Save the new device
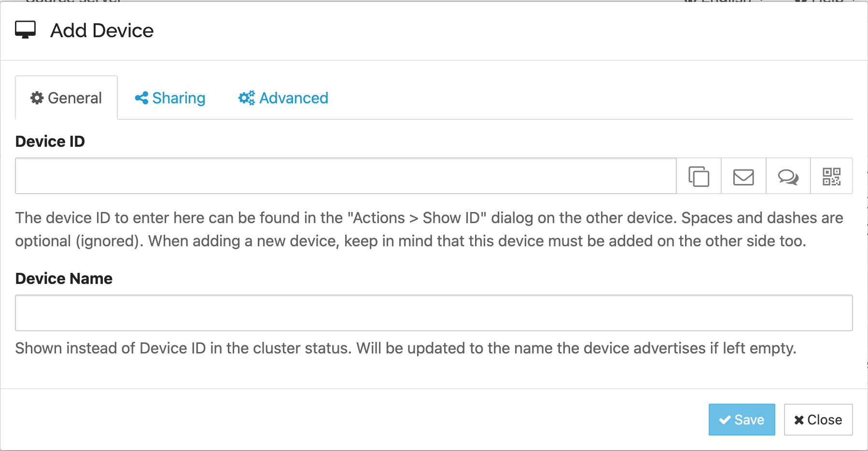 pos(742,420)
